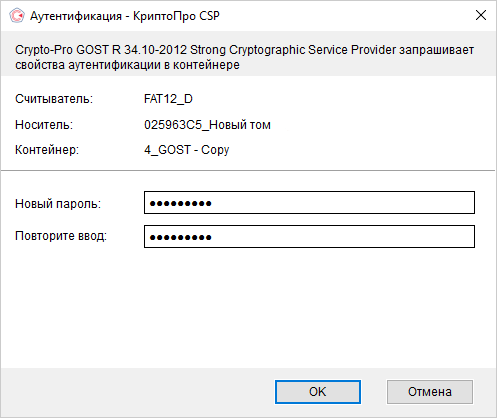Click the FAT12_D reader value

[x=168, y=99]
